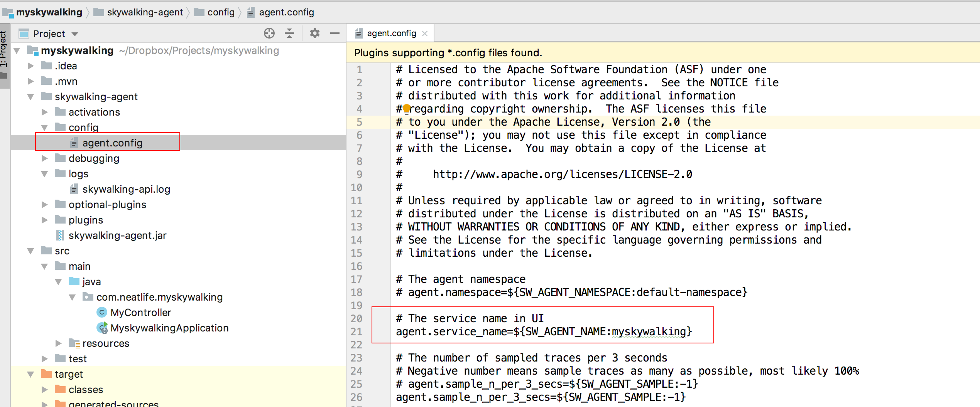Select the activations folder row
980x407 pixels.
pyautogui.click(x=178, y=112)
